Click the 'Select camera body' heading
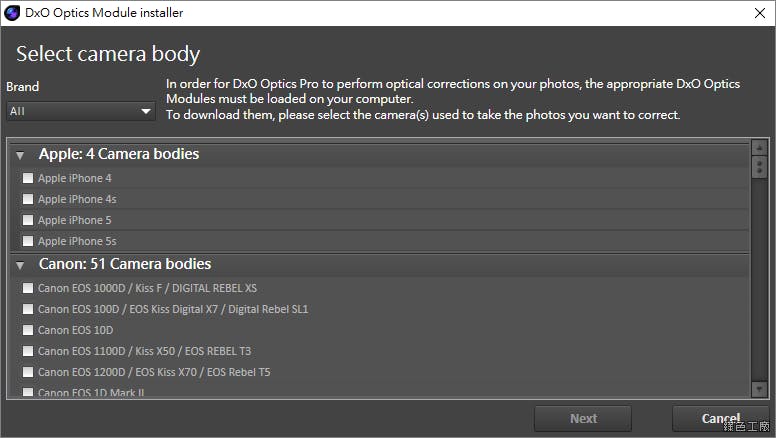The width and height of the screenshot is (776, 438). pos(108,54)
